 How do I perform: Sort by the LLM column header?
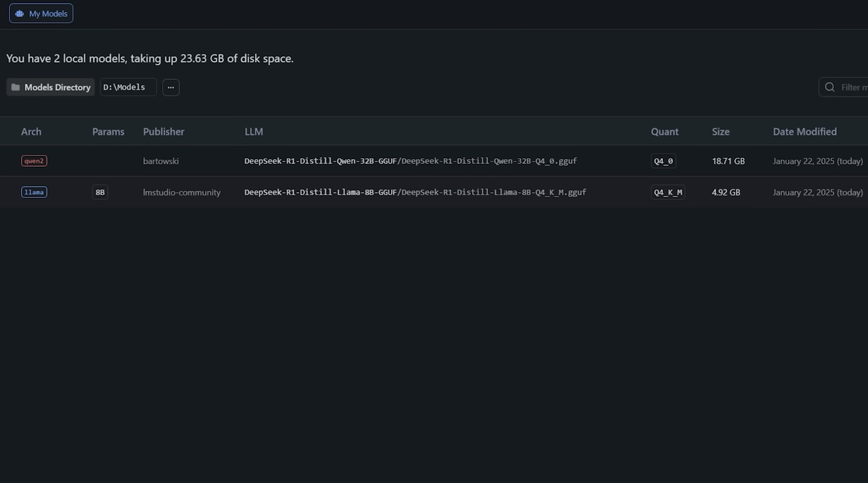pos(254,132)
